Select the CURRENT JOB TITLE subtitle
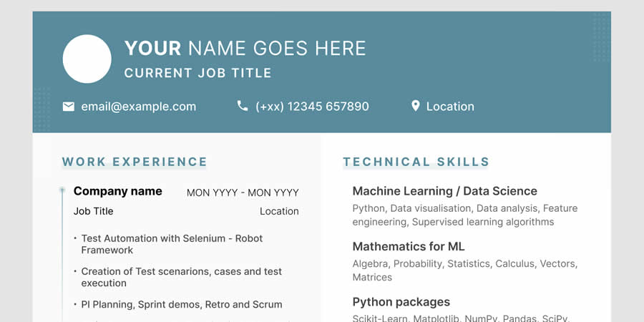The height and width of the screenshot is (322, 644). (197, 73)
